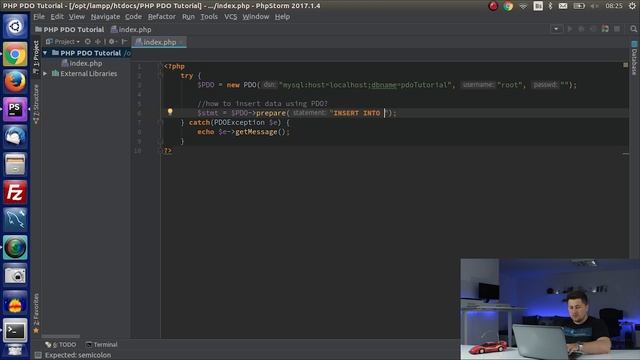This screenshot has height=360, width=640.
Task: Open the Project view type dropdown
Action: (x=63, y=42)
